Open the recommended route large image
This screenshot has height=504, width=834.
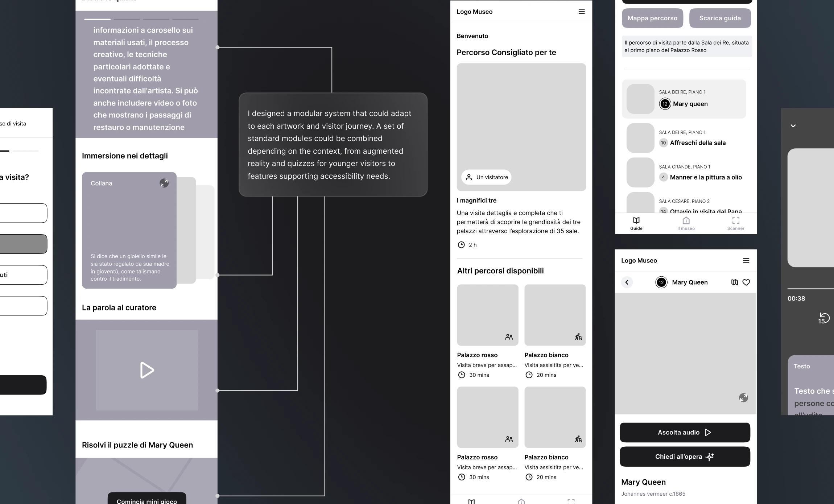coord(521,127)
